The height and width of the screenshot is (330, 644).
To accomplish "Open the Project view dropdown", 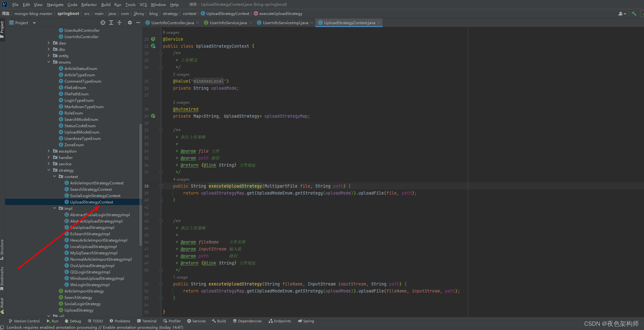I will click(x=34, y=23).
